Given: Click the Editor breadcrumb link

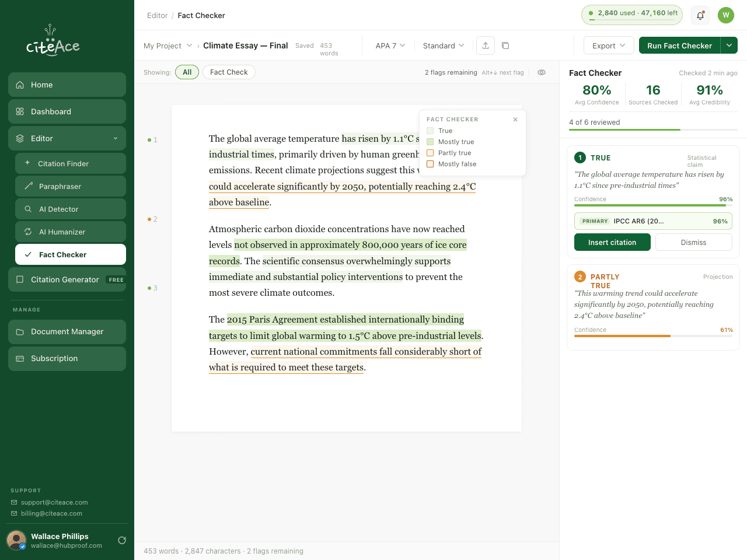Looking at the screenshot, I should coord(157,16).
